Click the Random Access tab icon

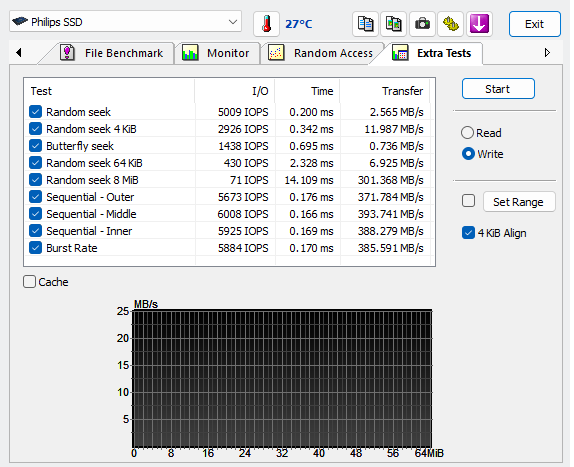pyautogui.click(x=276, y=53)
